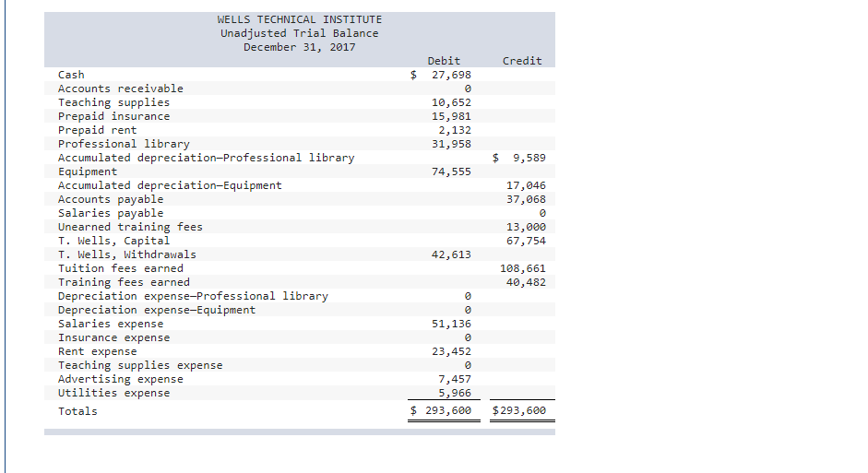Select the 74,555 Equipment amount

451,171
